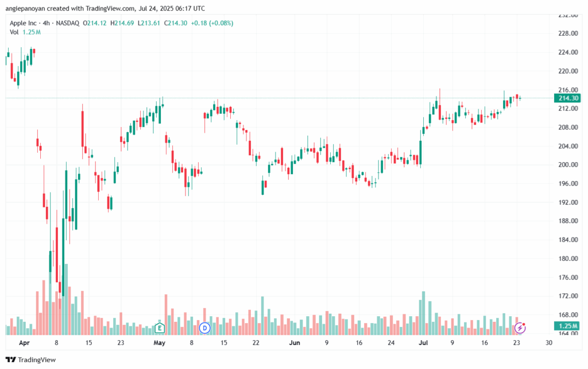Click the TradingView.com attribution text in header
This screenshot has height=369, width=588.
[x=110, y=8]
